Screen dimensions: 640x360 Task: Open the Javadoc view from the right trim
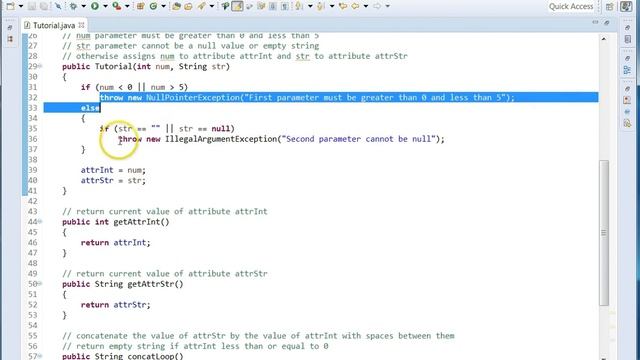click(x=627, y=111)
